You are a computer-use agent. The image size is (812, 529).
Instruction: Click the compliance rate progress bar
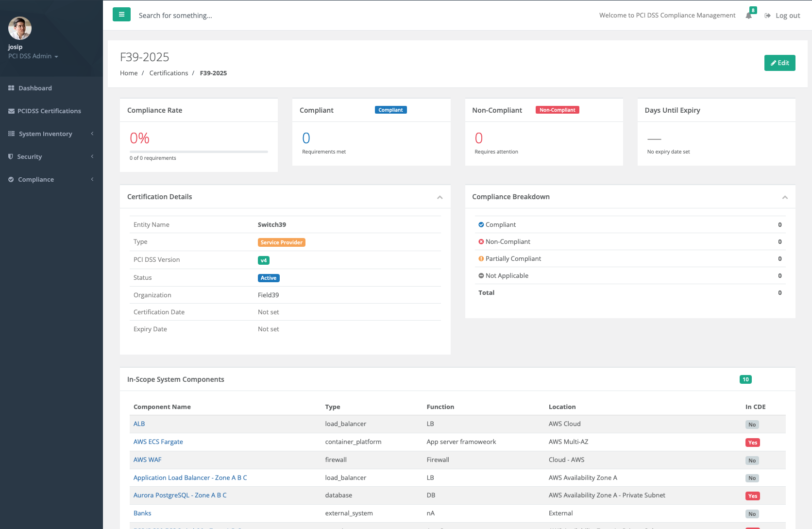click(199, 152)
